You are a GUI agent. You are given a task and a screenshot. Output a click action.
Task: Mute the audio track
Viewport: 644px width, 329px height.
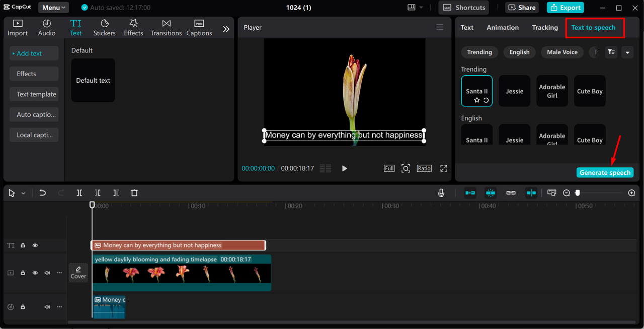point(47,307)
